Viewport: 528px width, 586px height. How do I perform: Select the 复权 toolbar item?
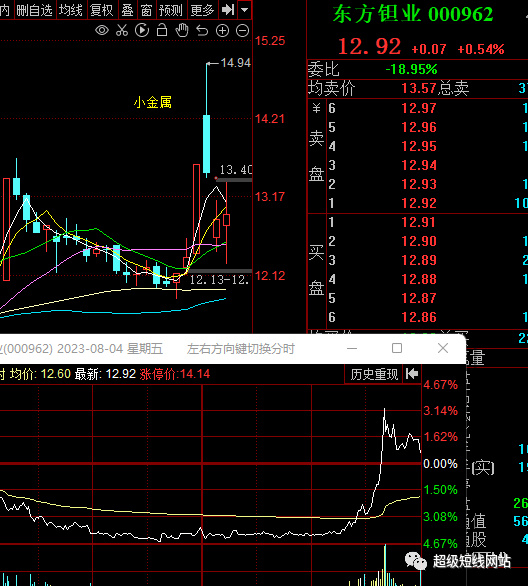102,10
